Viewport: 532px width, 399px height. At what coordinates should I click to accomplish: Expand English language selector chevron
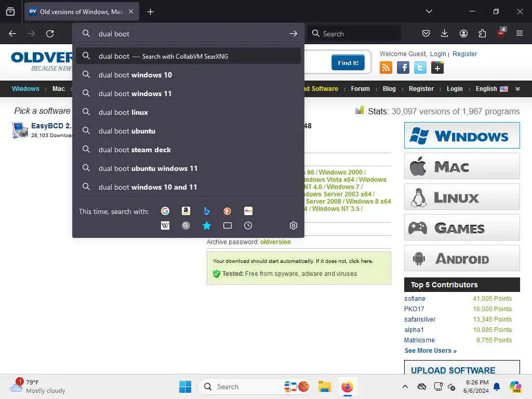click(517, 89)
